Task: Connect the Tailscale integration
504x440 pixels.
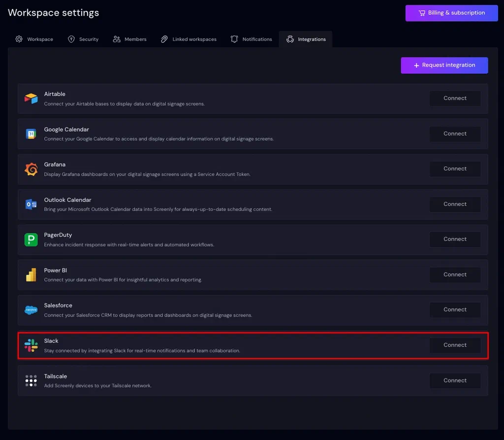Action: point(455,380)
